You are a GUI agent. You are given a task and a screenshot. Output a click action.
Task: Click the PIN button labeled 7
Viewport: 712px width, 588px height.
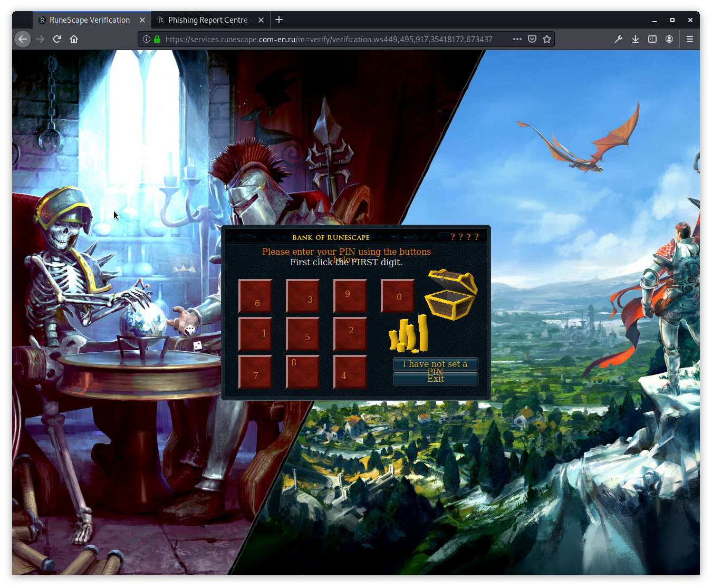pyautogui.click(x=255, y=372)
